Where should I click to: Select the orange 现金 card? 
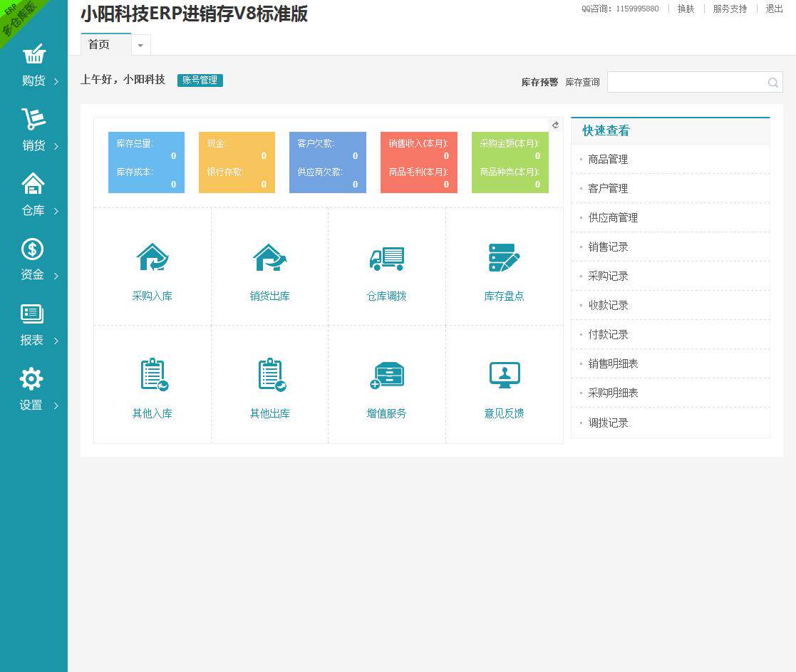tap(237, 162)
